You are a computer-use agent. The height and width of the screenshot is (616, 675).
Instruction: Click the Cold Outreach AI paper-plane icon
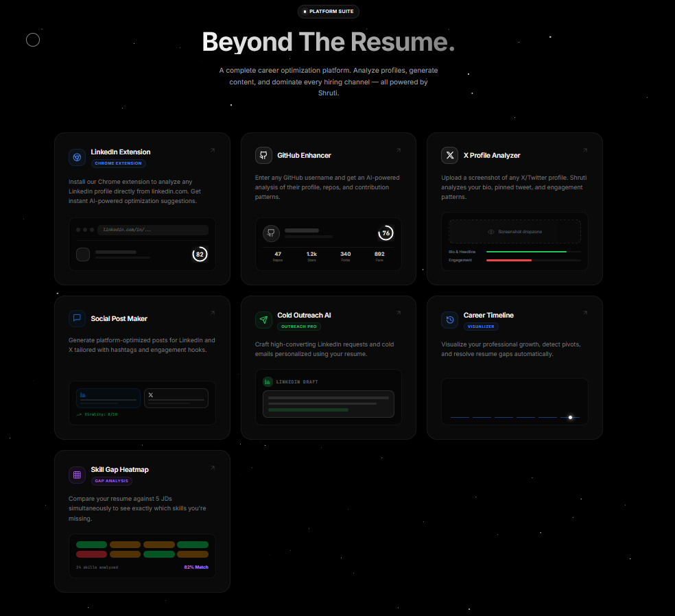(263, 320)
